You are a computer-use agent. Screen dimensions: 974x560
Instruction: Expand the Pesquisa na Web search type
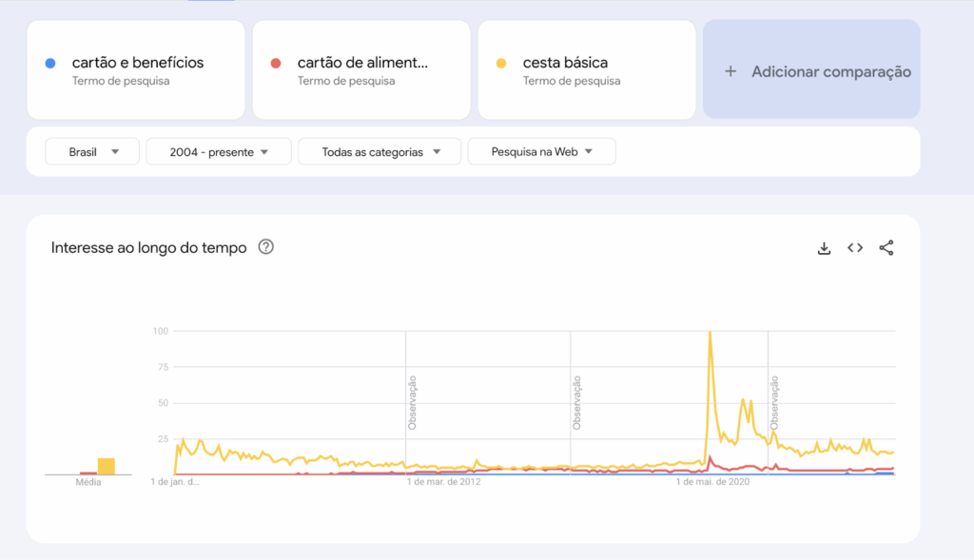click(541, 152)
